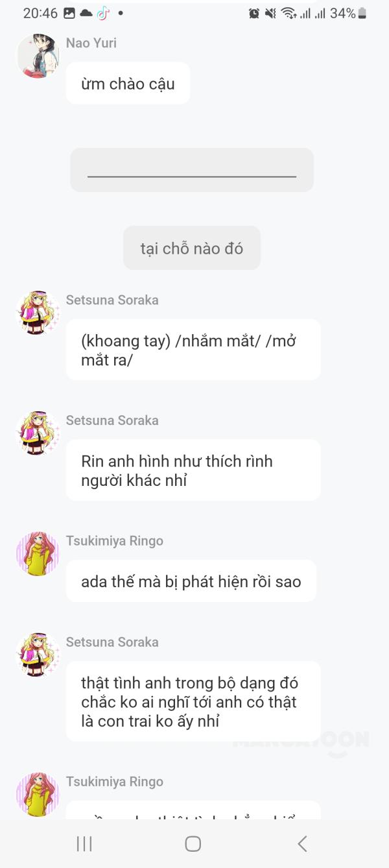Tap the Nao Yuri sender name
Image resolution: width=389 pixels, height=868 pixels.
click(91, 43)
